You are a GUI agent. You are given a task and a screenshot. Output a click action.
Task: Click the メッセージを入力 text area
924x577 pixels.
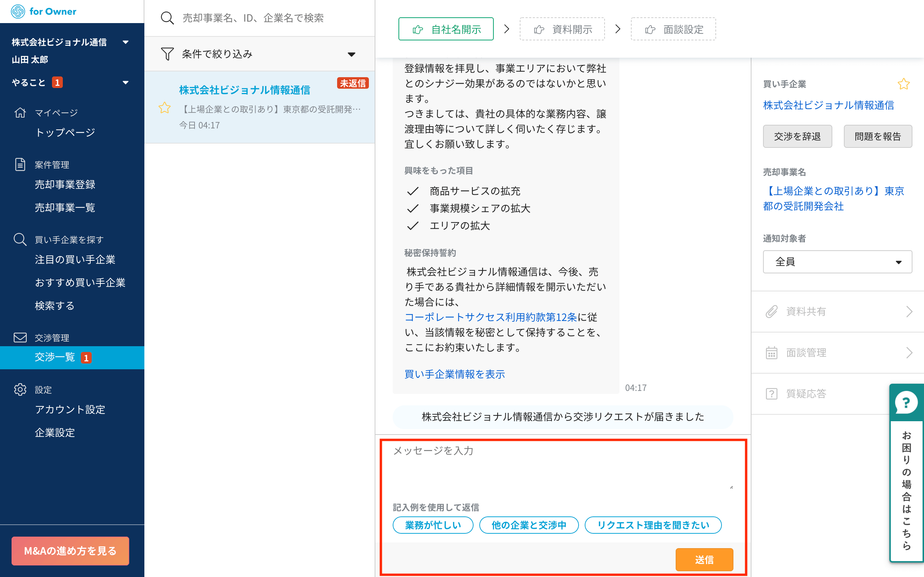(561, 467)
